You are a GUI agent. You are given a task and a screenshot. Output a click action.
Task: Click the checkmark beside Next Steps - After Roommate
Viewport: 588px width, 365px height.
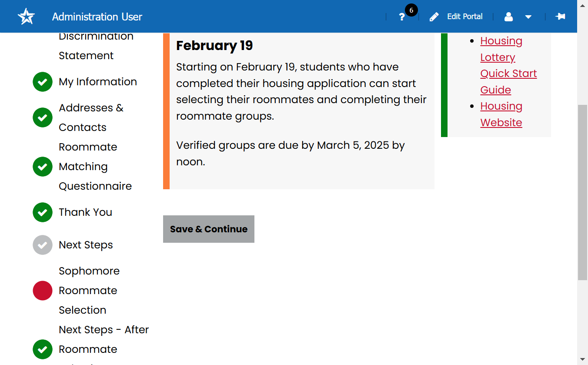pyautogui.click(x=43, y=349)
